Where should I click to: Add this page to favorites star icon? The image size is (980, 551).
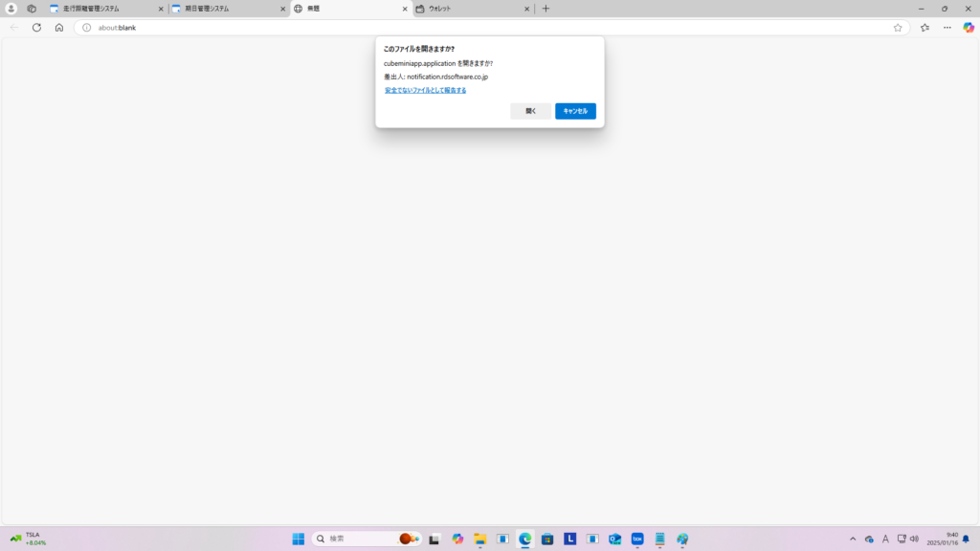[x=898, y=28]
